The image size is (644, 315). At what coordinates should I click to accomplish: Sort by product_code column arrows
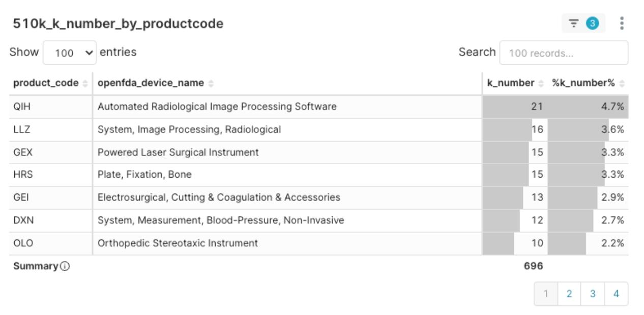85,83
